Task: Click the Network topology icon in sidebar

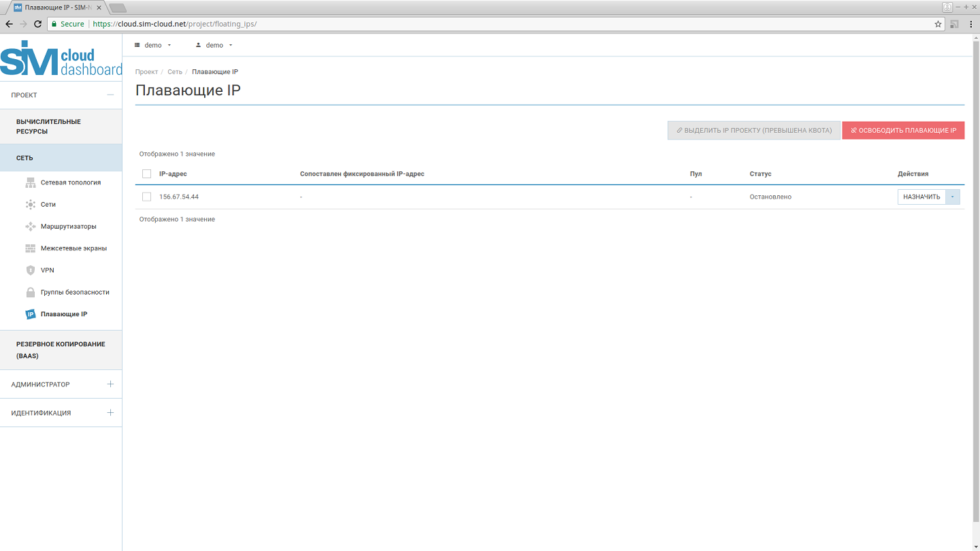Action: [30, 182]
